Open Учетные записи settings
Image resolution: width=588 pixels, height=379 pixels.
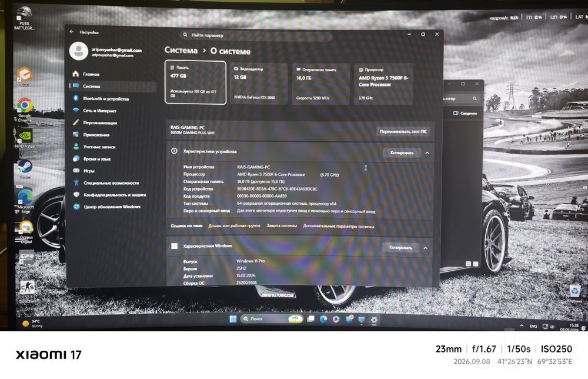pos(113,147)
